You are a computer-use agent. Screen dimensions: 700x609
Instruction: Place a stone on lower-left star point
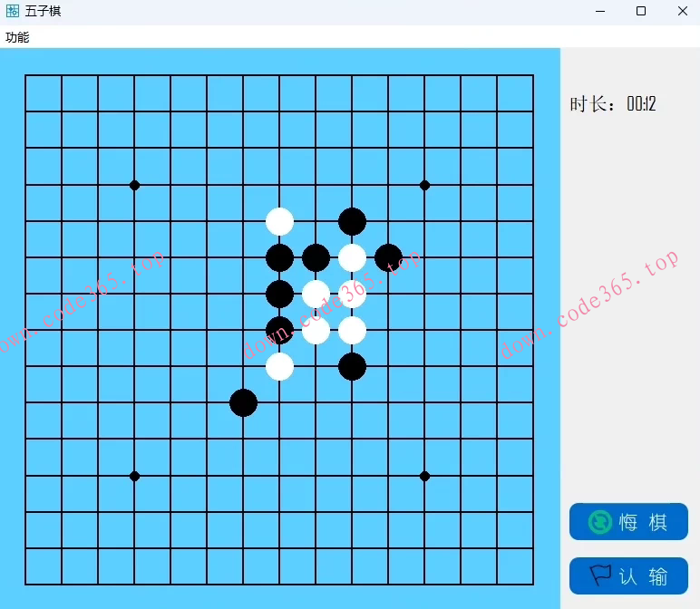point(134,476)
